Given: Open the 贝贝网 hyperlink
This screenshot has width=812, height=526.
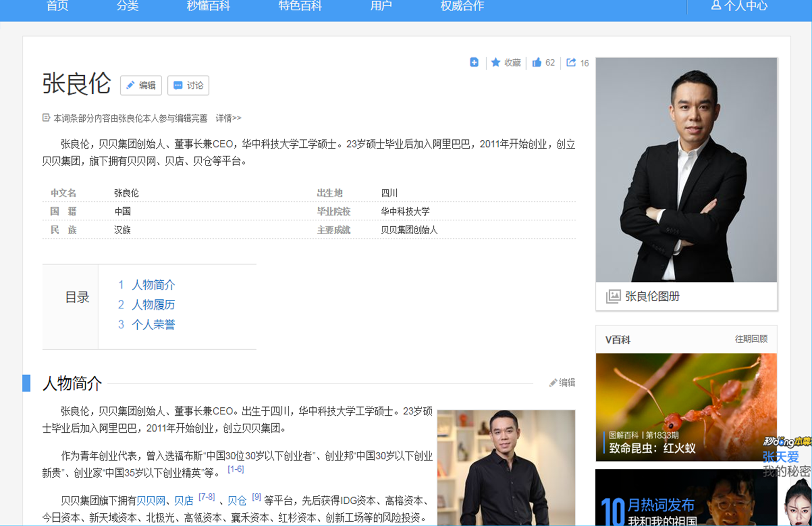Looking at the screenshot, I should (x=151, y=501).
